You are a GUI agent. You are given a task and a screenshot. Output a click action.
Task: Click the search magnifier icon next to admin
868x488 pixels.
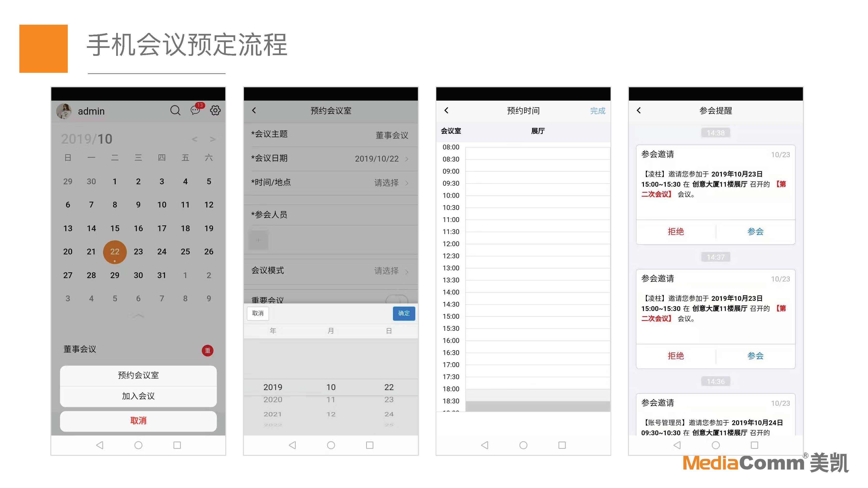point(175,111)
